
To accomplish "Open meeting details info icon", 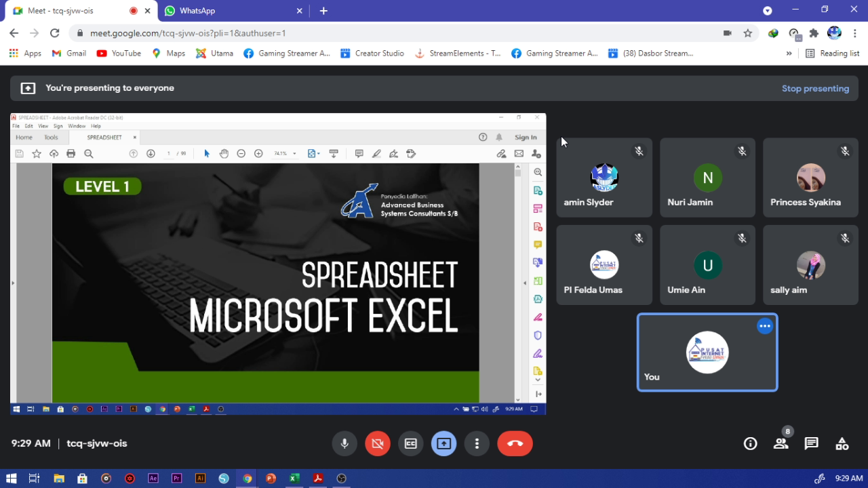I will click(x=750, y=443).
